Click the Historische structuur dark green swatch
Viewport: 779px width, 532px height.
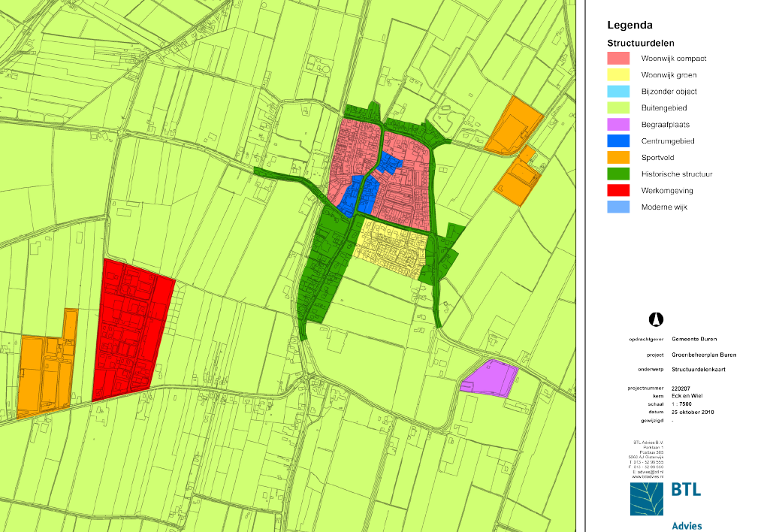click(618, 174)
